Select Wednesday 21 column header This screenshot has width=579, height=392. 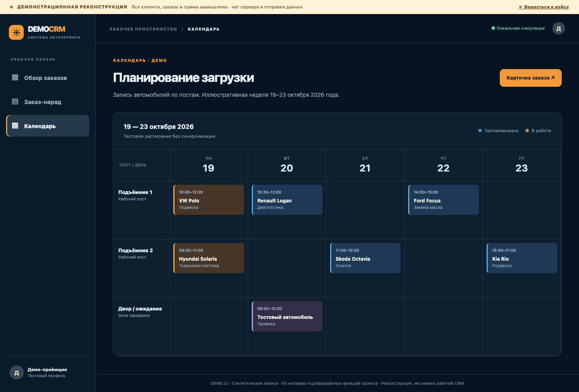pyautogui.click(x=365, y=165)
